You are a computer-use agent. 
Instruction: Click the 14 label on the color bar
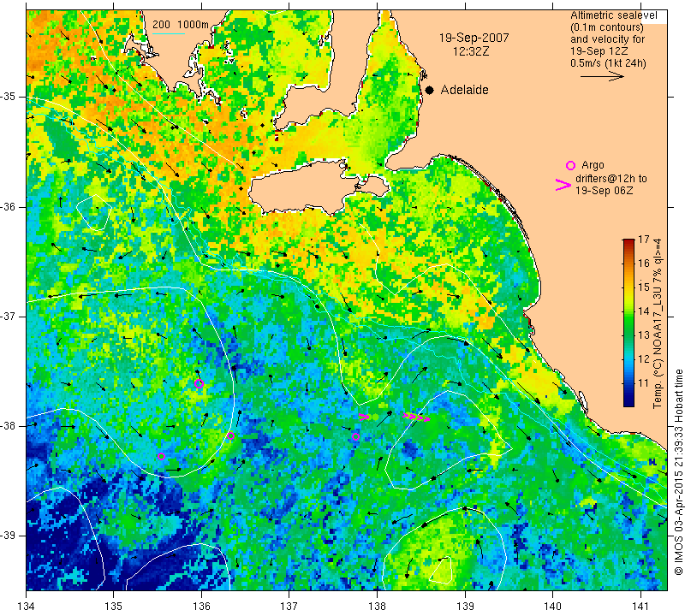[644, 311]
